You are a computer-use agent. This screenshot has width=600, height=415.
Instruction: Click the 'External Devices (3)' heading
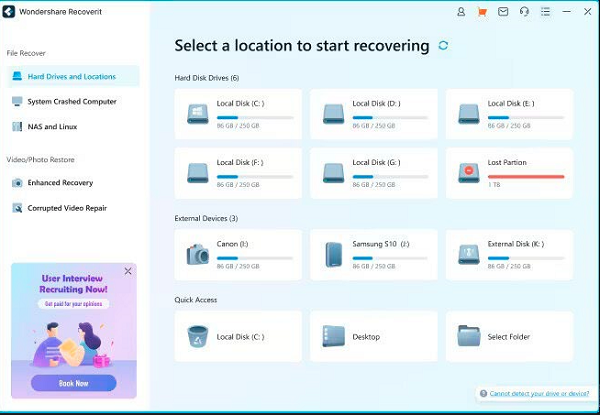click(206, 218)
